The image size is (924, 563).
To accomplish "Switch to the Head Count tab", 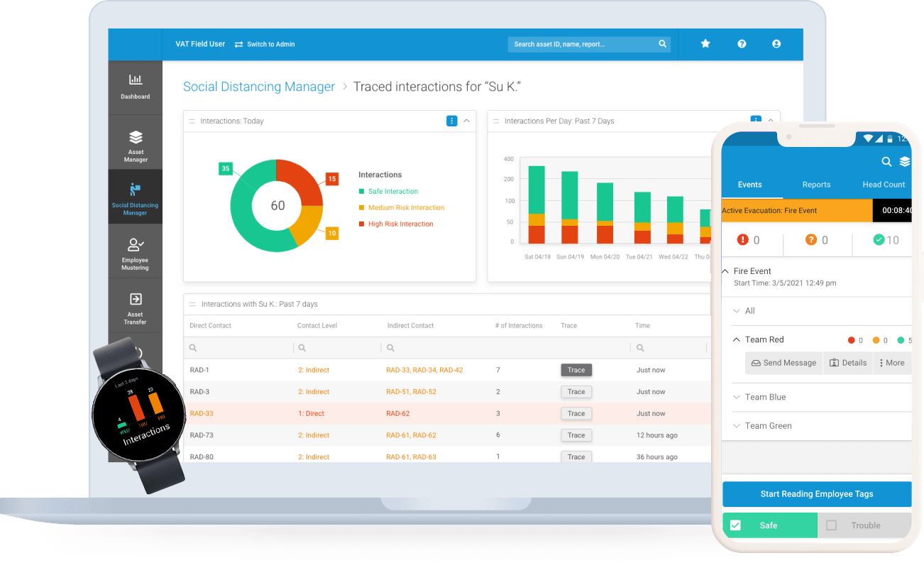I will coord(883,185).
